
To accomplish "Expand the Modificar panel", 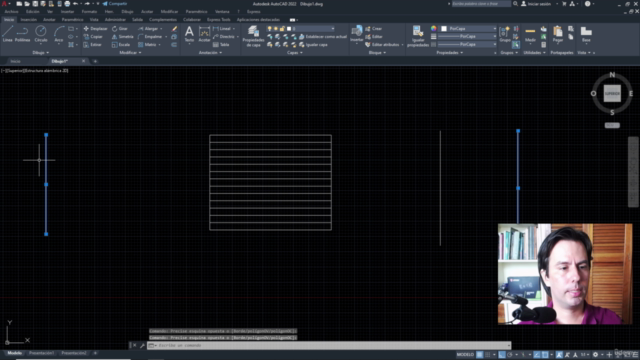I will coord(130,53).
